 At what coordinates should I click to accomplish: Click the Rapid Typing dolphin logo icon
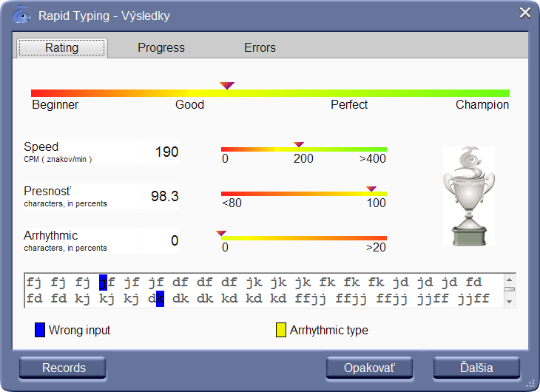21,15
